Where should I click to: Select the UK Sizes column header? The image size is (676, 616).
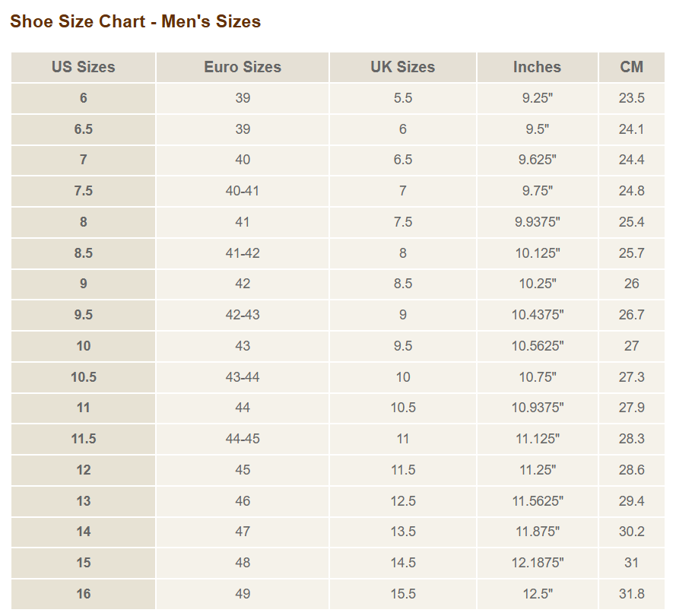403,67
